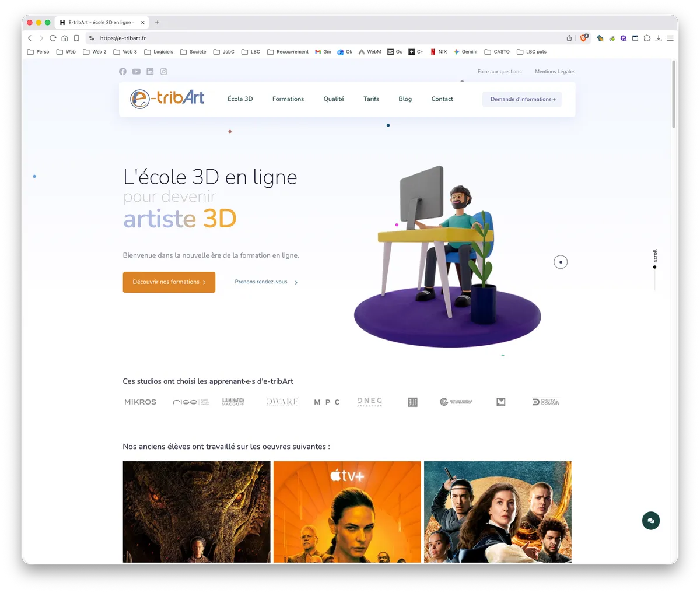Click the MPC studio logo
This screenshot has width=700, height=593.
pos(327,402)
